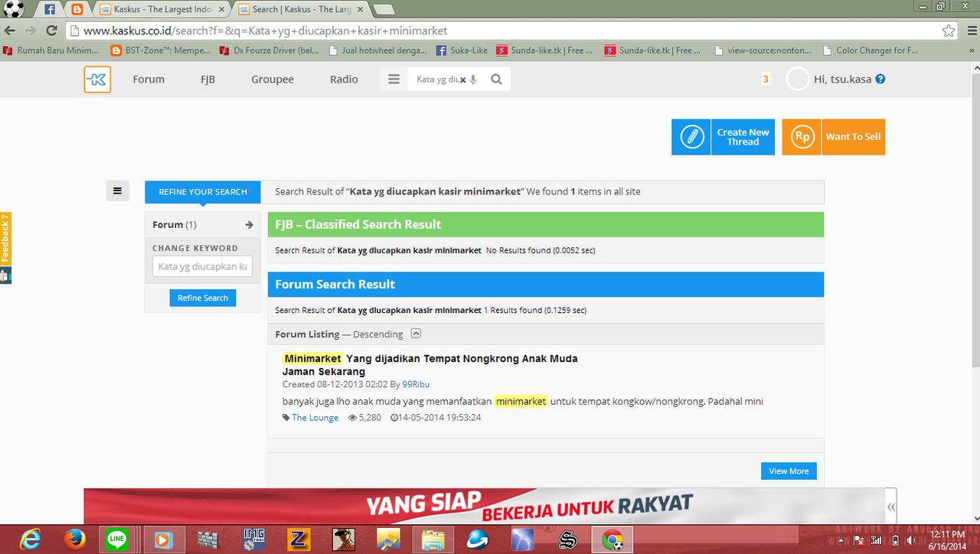Switch to the Facebook pinned tab

(50, 9)
